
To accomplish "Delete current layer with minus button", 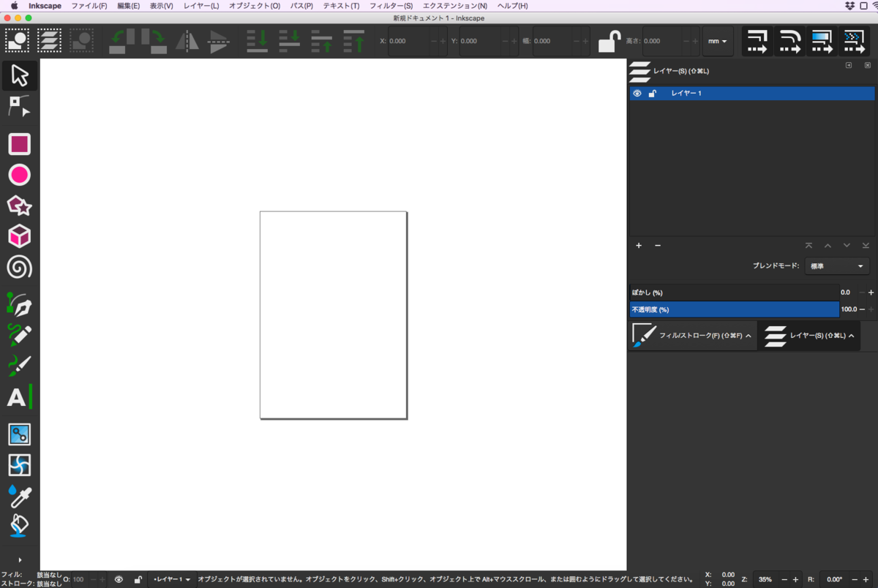I will [x=657, y=246].
